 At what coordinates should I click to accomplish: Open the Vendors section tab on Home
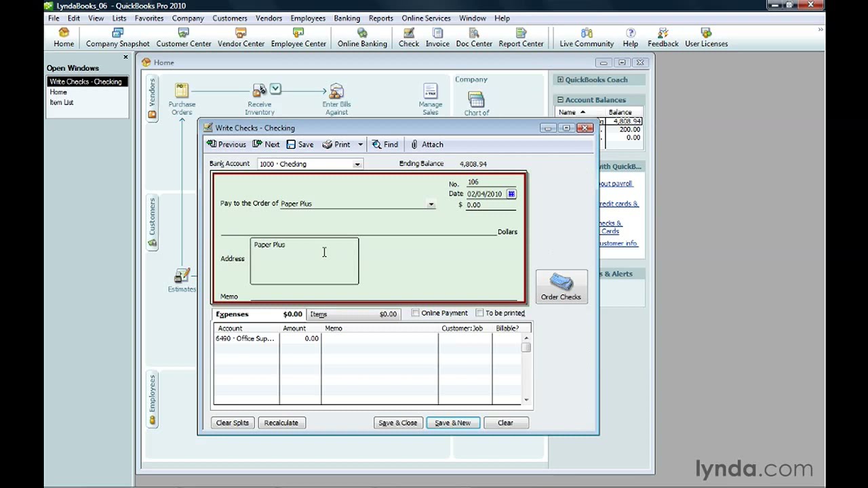(x=153, y=99)
